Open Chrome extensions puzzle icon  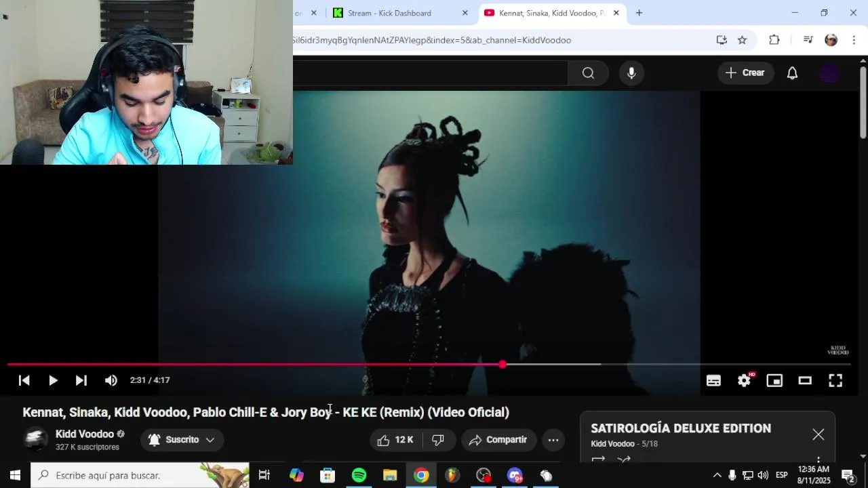pyautogui.click(x=774, y=40)
